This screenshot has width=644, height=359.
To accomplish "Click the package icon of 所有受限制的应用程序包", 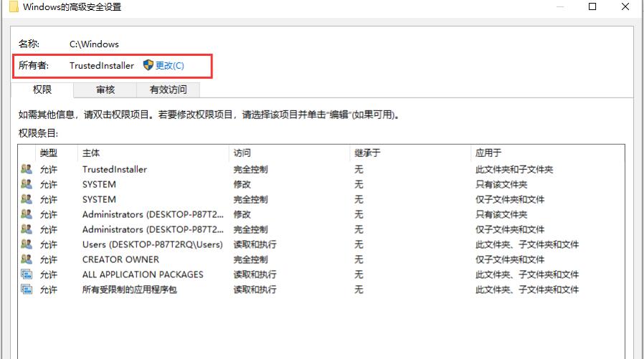I will tap(27, 289).
